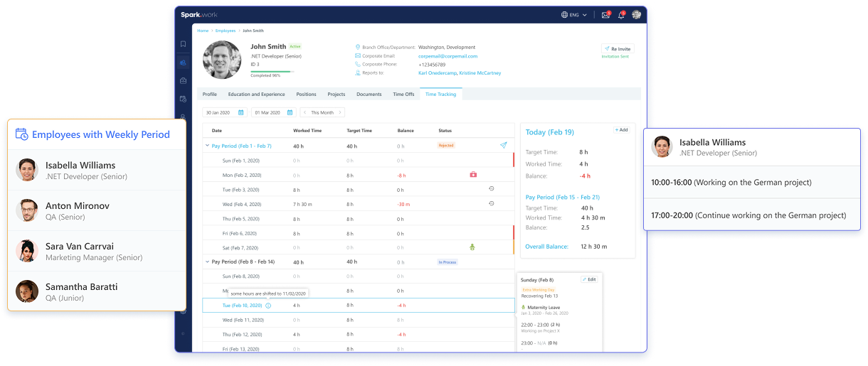868x366 pixels.
Task: Switch to the Projects tab
Action: tap(337, 94)
